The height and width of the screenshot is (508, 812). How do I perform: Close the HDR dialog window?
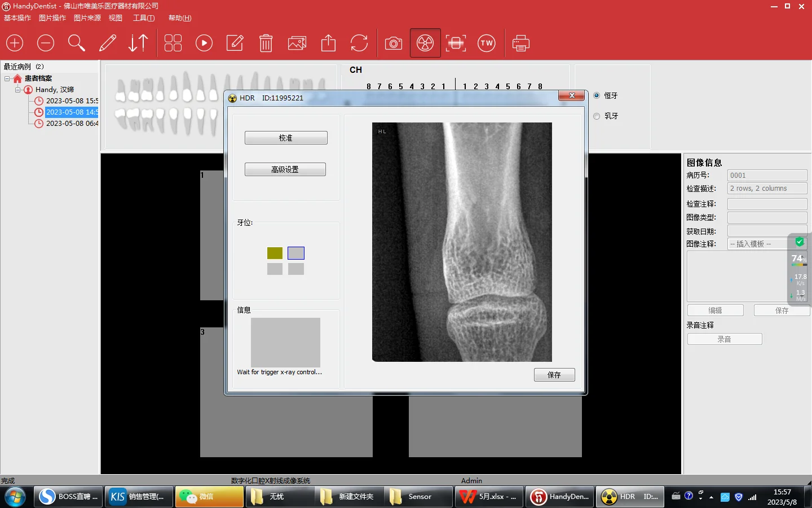(x=572, y=96)
